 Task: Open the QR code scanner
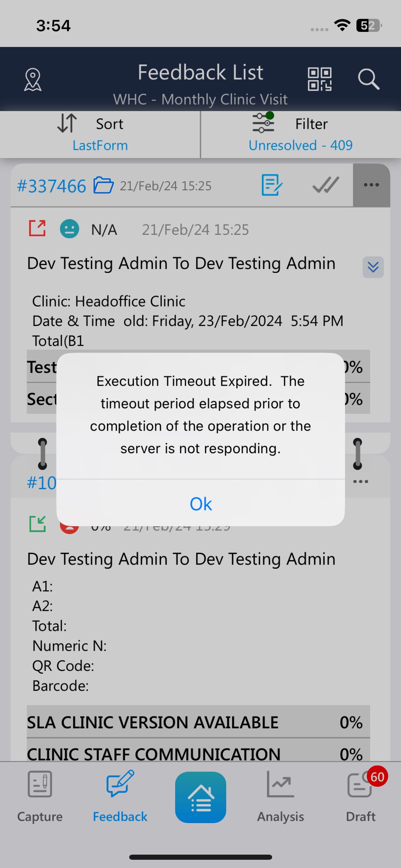click(319, 79)
